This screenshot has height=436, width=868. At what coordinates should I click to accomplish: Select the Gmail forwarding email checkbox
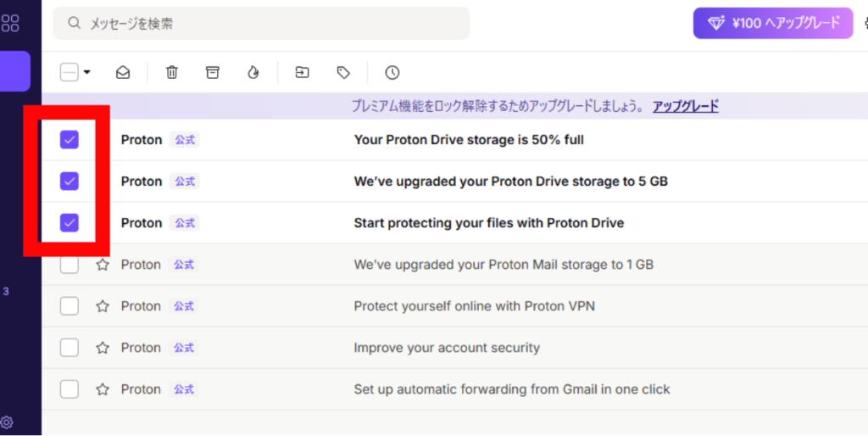point(70,388)
